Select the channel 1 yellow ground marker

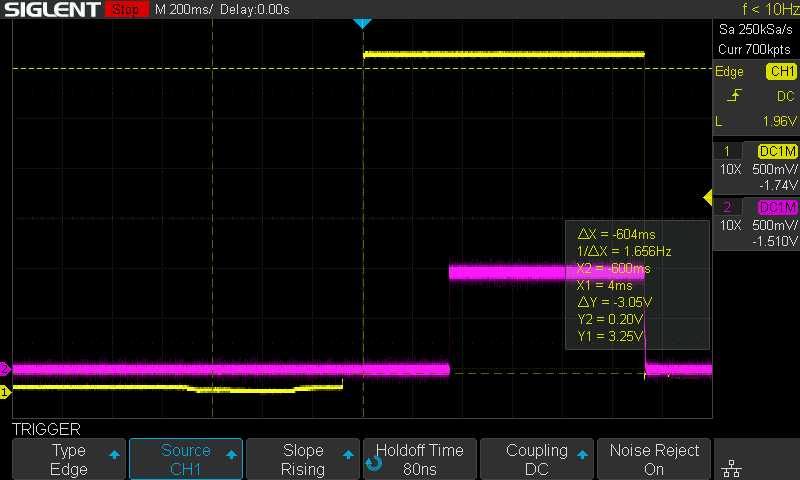coord(5,392)
